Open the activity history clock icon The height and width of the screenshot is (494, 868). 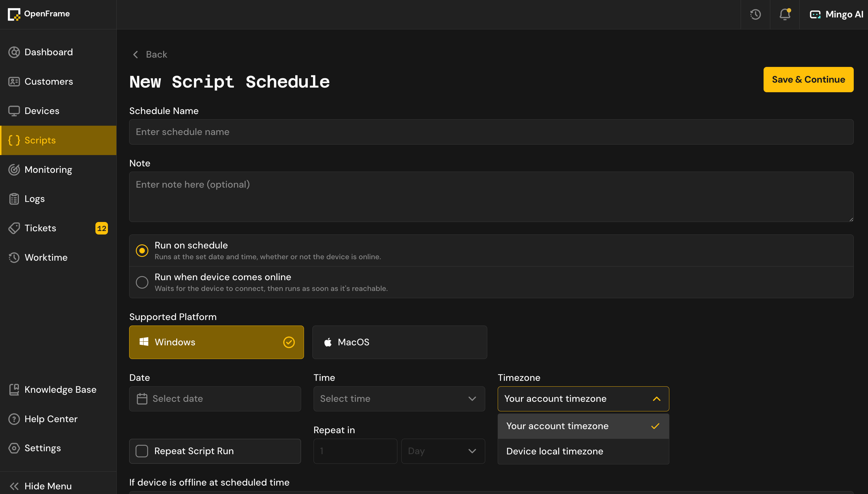pyautogui.click(x=755, y=14)
